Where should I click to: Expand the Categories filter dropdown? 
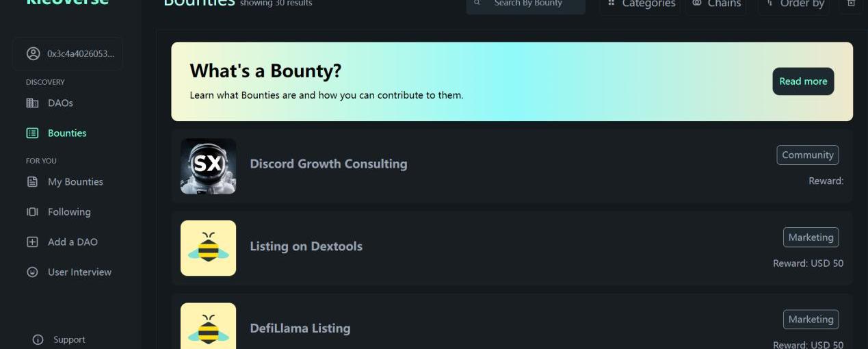pos(640,4)
